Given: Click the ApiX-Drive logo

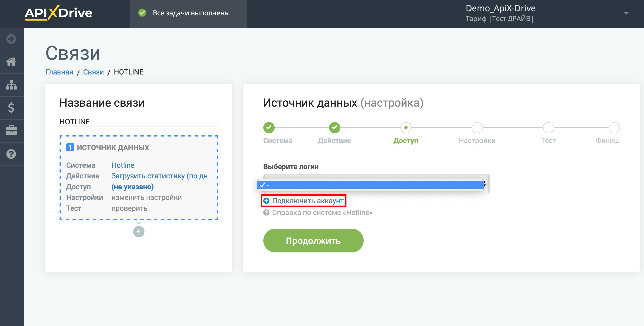Looking at the screenshot, I should point(58,13).
